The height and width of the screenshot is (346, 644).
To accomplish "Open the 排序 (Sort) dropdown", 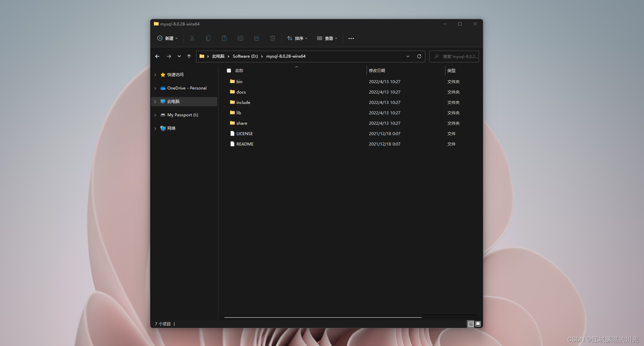I will click(297, 38).
